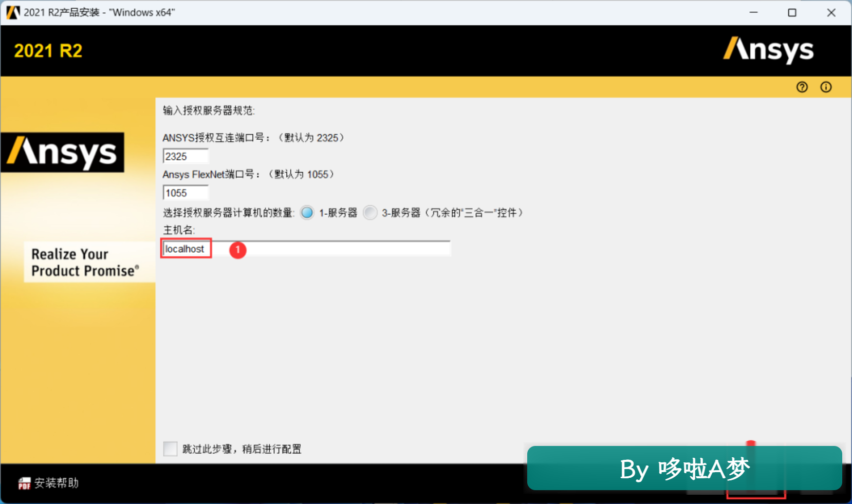This screenshot has width=852, height=504.
Task: Focus the Ansys FlexNet port field 1055
Action: [x=186, y=193]
